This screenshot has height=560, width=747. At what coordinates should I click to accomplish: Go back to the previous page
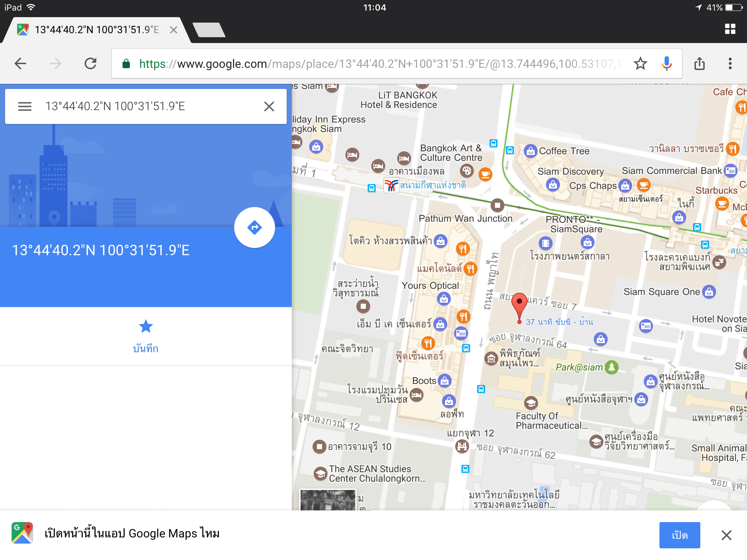[x=20, y=64]
